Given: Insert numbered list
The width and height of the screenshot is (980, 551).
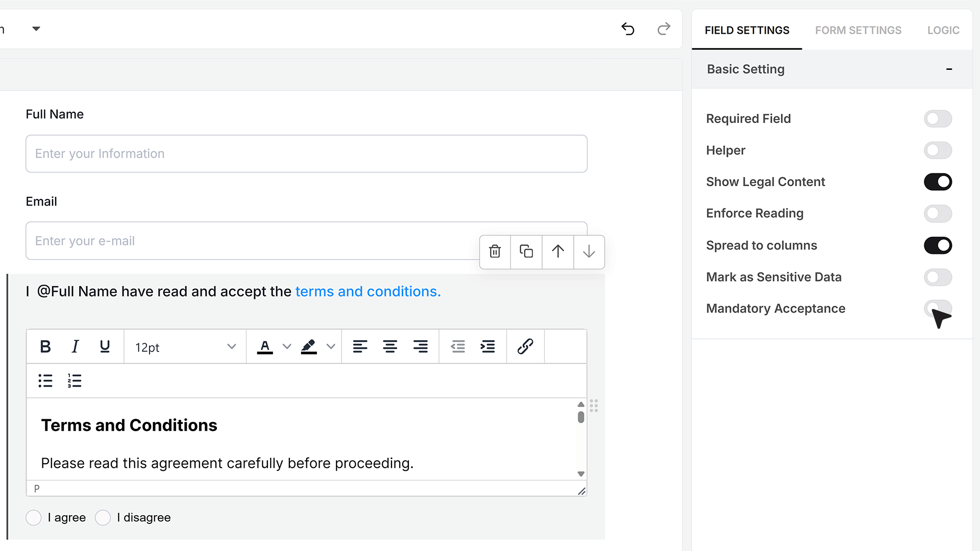Looking at the screenshot, I should click(75, 381).
